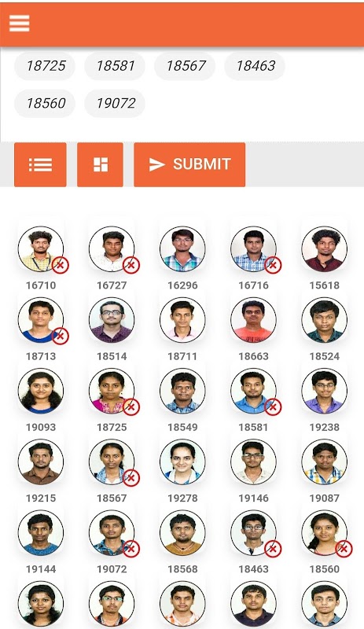Select student 15618 thumbnail
The width and height of the screenshot is (364, 629).
coord(324,249)
